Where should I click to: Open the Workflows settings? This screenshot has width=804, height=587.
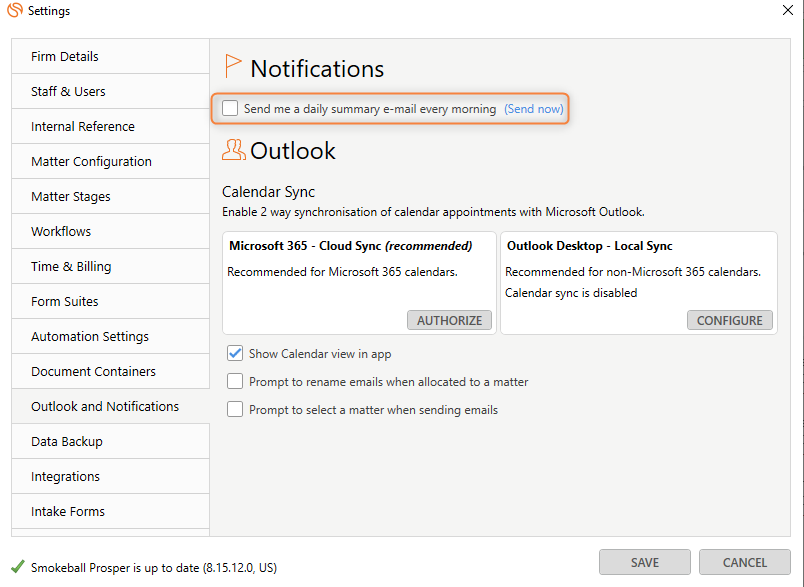tap(110, 231)
